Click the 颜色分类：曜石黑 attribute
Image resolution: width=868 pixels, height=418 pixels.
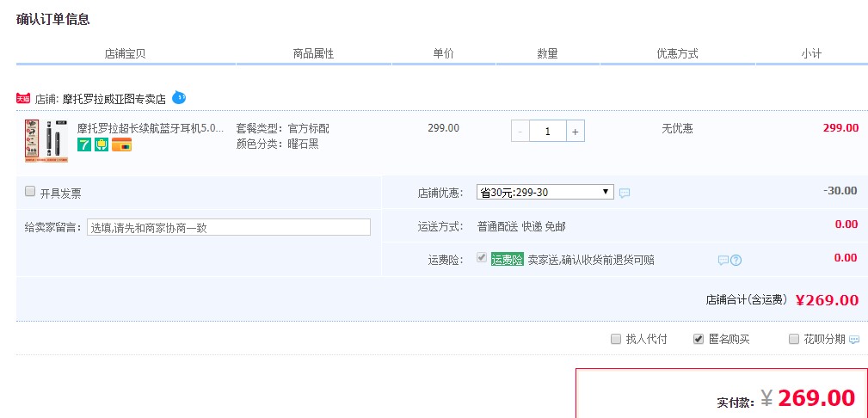(277, 144)
